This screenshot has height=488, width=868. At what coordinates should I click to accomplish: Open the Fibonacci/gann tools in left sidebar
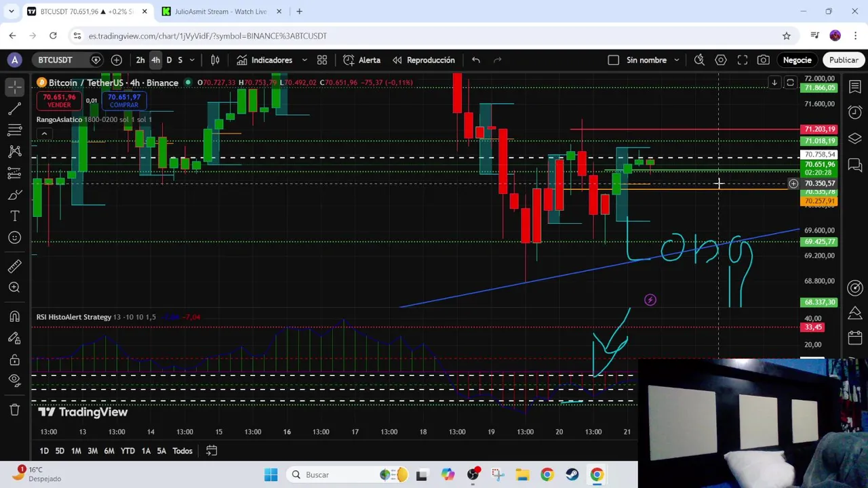click(x=15, y=130)
